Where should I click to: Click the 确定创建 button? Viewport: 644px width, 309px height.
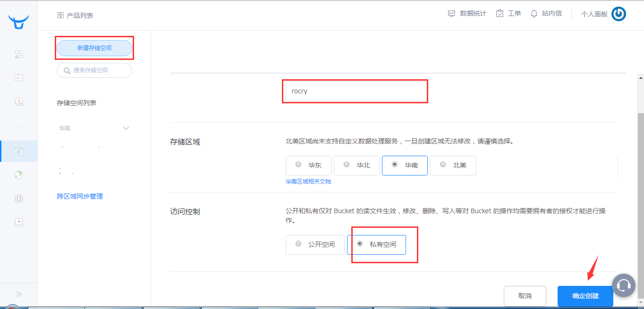(x=585, y=296)
